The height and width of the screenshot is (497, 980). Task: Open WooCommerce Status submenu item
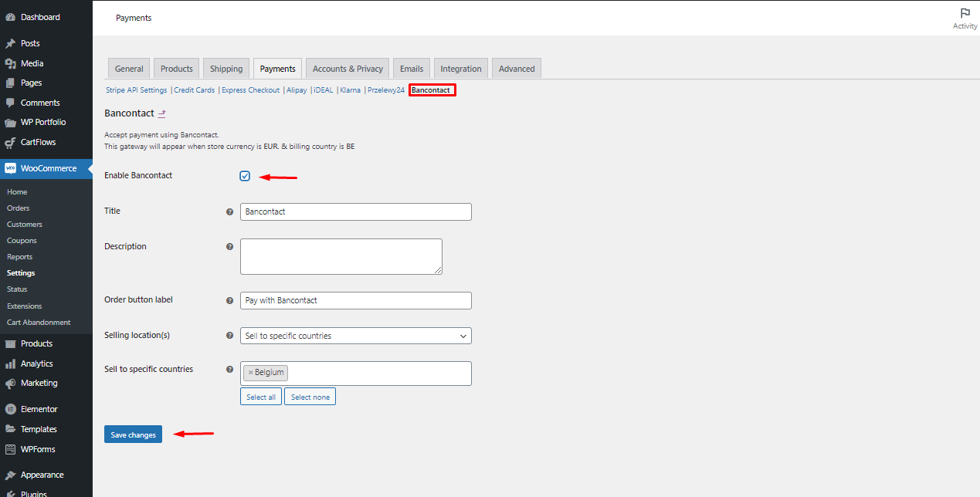pyautogui.click(x=17, y=289)
